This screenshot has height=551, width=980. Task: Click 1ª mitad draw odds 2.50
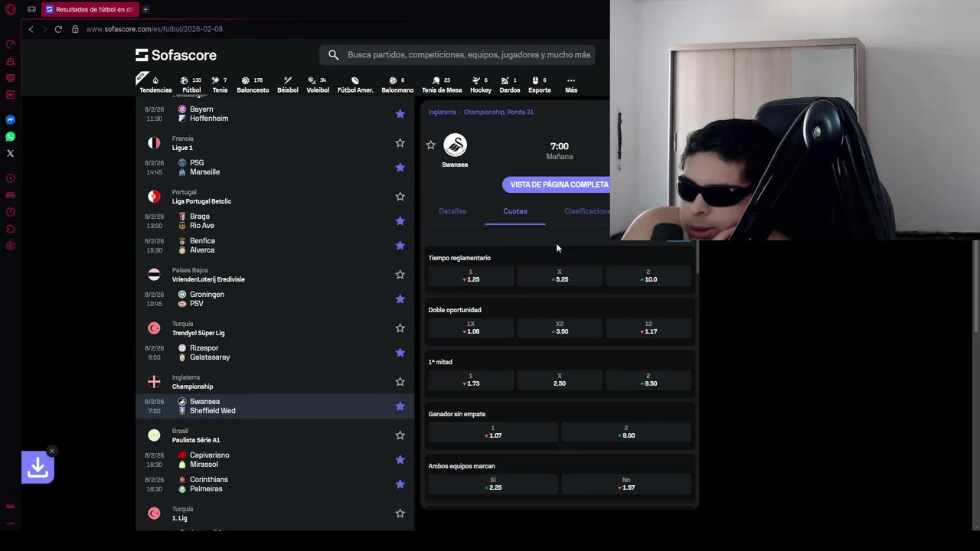point(560,380)
